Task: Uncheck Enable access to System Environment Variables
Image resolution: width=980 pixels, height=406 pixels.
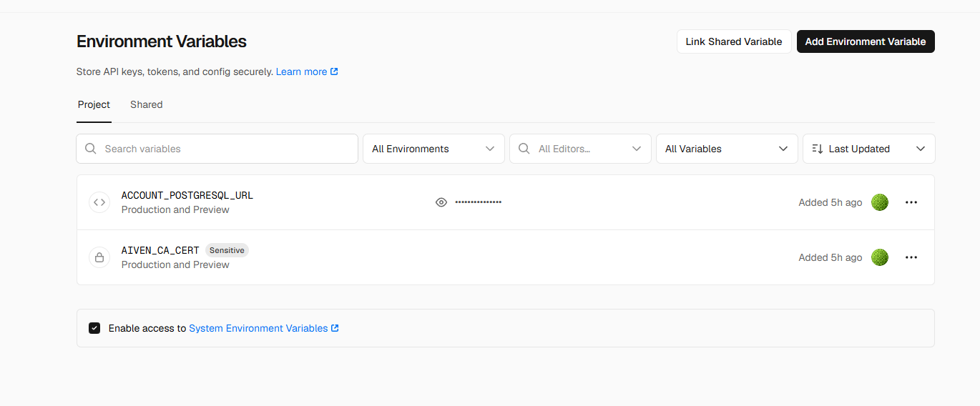Action: click(94, 328)
